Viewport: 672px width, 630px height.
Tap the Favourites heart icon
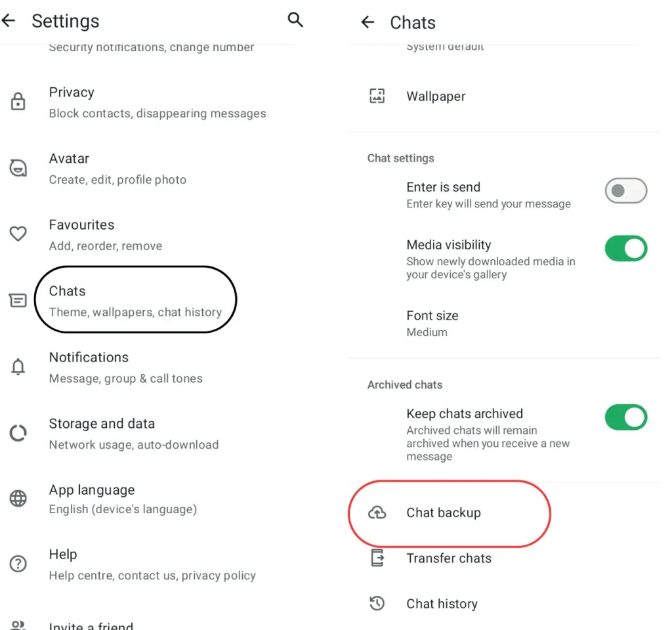point(18,234)
